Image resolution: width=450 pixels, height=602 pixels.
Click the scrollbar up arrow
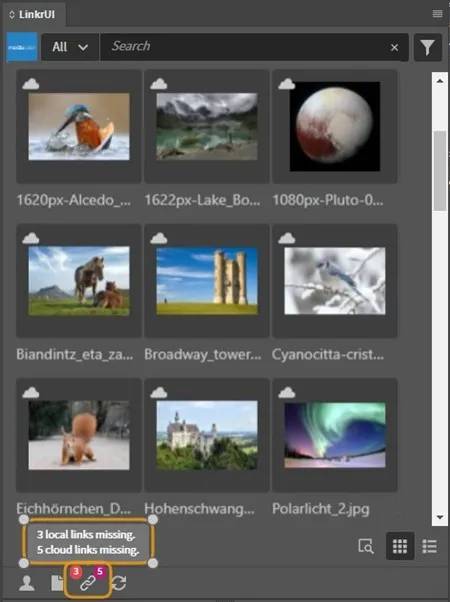pyautogui.click(x=440, y=81)
